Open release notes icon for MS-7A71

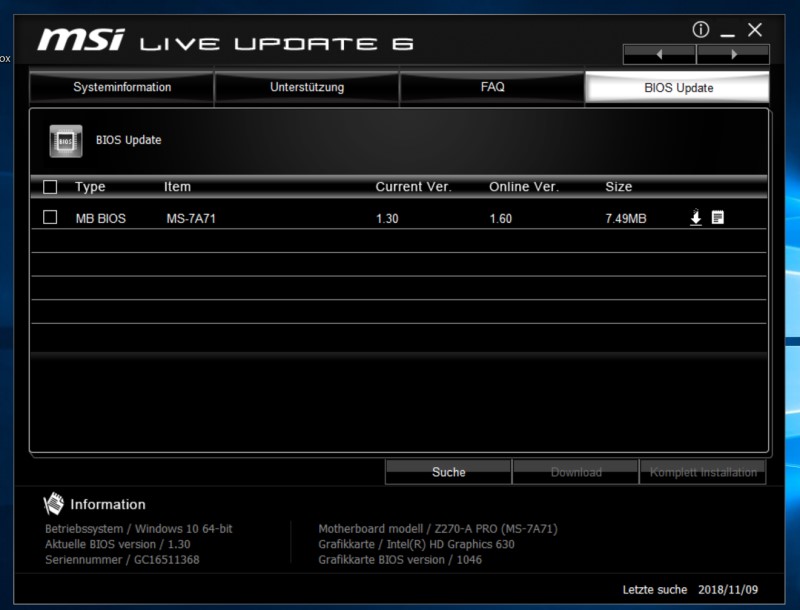(x=717, y=217)
